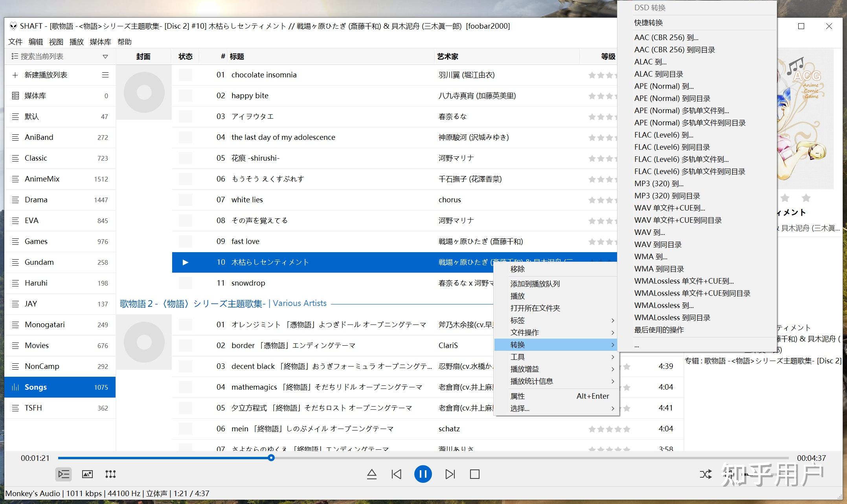Viewport: 847px width, 504px height.
Task: Choose FLAC (Level6) 到同目录 conversion option
Action: coord(672,147)
